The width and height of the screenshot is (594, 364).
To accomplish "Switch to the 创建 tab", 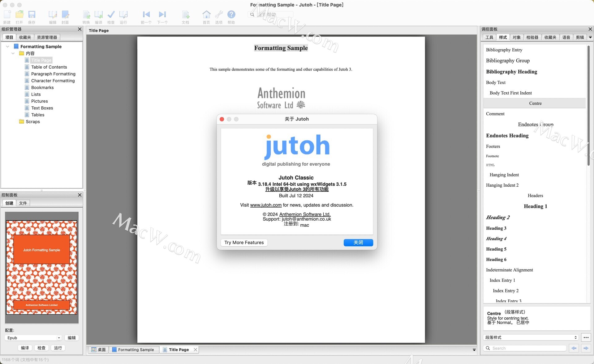I will pyautogui.click(x=9, y=203).
